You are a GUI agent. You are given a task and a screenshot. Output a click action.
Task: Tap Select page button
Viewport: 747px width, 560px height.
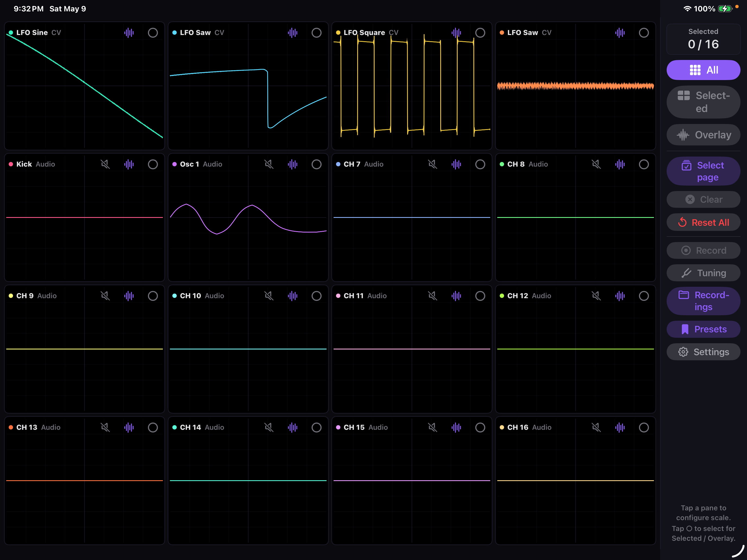(703, 171)
